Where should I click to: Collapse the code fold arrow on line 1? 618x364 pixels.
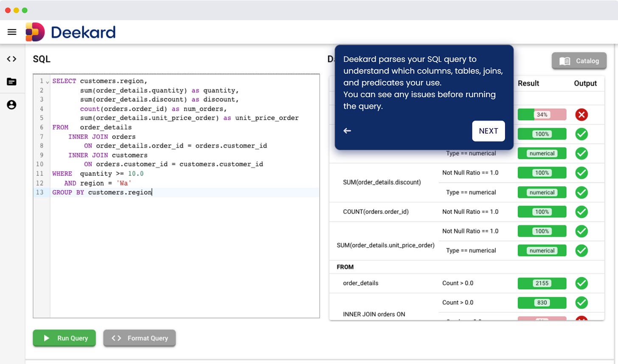click(x=48, y=81)
